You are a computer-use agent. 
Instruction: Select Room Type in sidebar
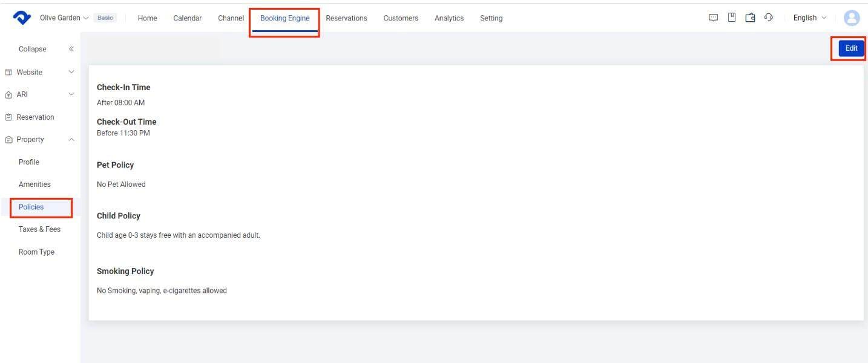tap(36, 252)
